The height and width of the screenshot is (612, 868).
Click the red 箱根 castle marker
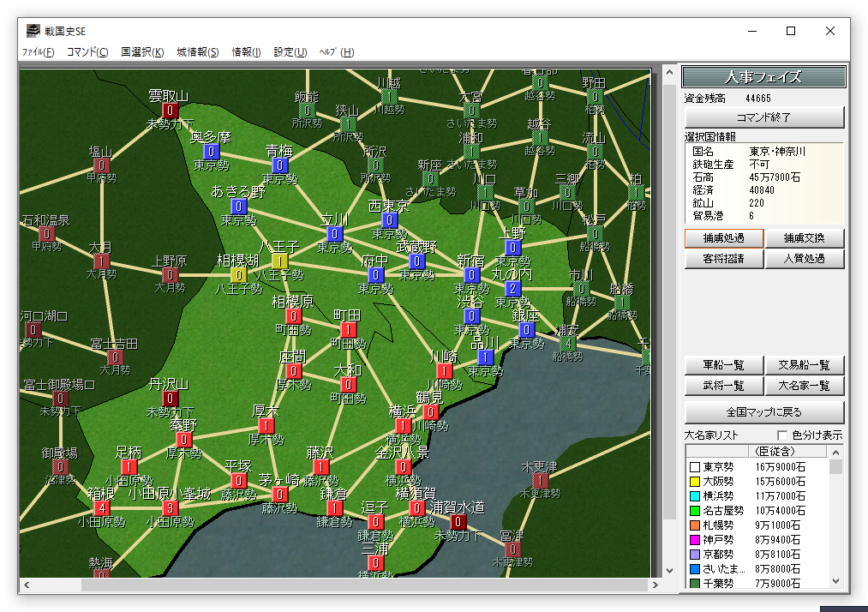click(x=102, y=507)
